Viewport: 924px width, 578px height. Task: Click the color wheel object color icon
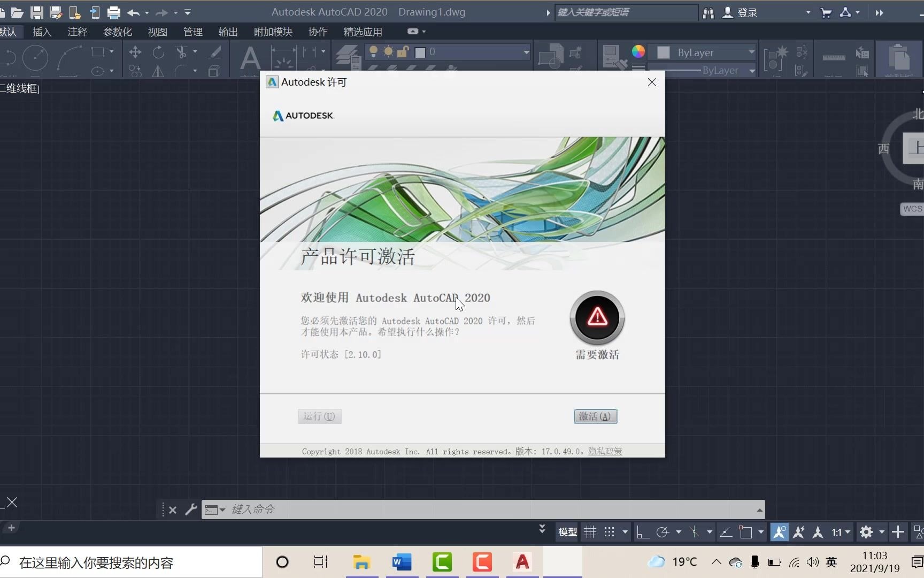point(638,51)
